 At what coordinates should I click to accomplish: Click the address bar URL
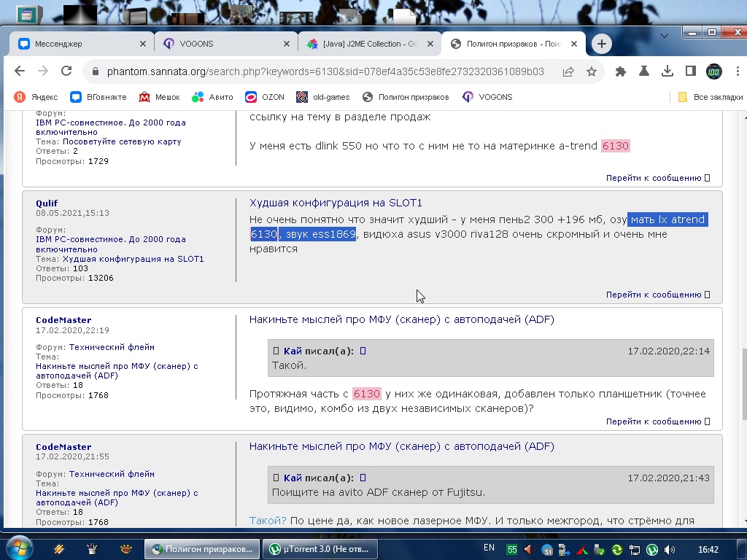click(325, 71)
